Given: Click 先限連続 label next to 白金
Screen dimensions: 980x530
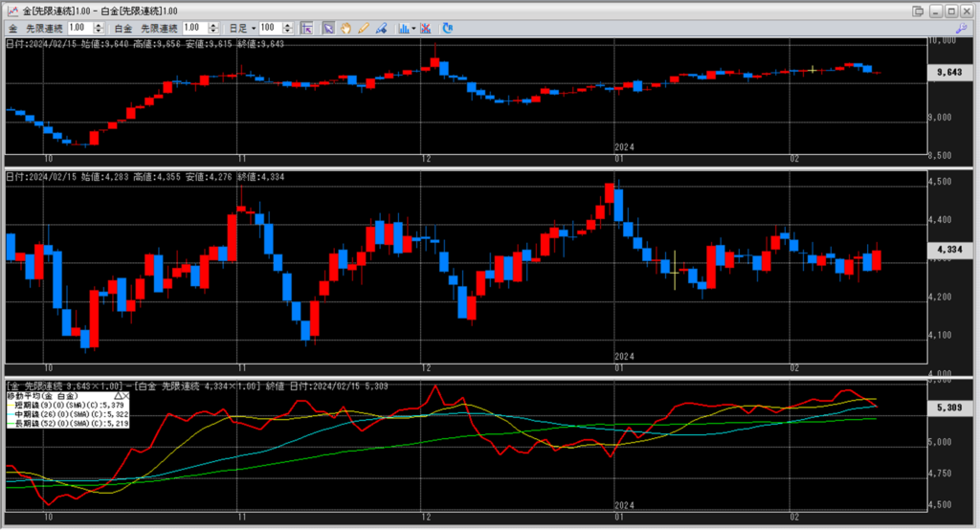Looking at the screenshot, I should [159, 29].
